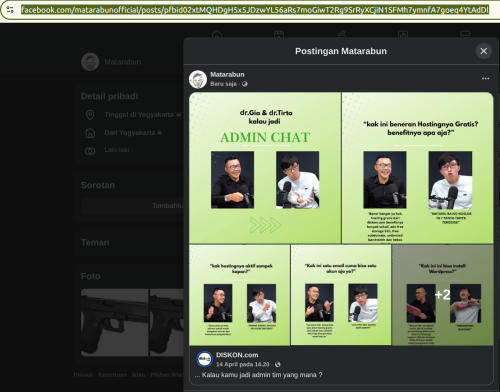
Task: Open the second gun photo thumbnail under Foto
Action: [x=166, y=323]
